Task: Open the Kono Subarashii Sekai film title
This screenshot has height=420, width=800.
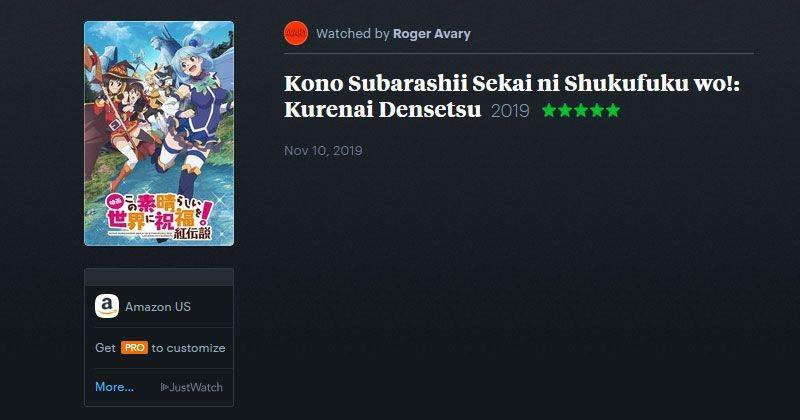Action: pyautogui.click(x=512, y=96)
